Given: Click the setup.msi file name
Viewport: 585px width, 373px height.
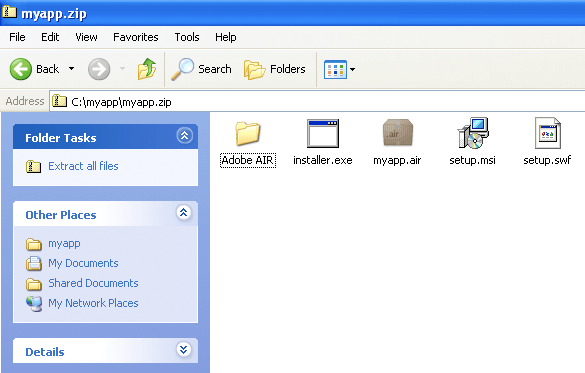Looking at the screenshot, I should click(x=472, y=160).
